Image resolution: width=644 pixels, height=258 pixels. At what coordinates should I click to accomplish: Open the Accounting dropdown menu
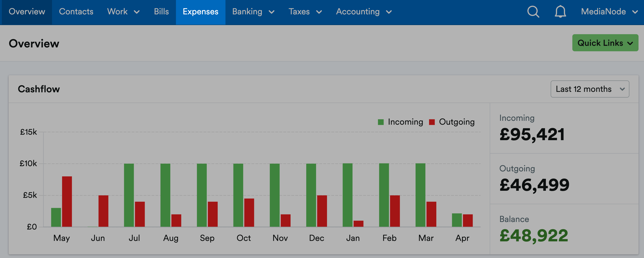364,12
